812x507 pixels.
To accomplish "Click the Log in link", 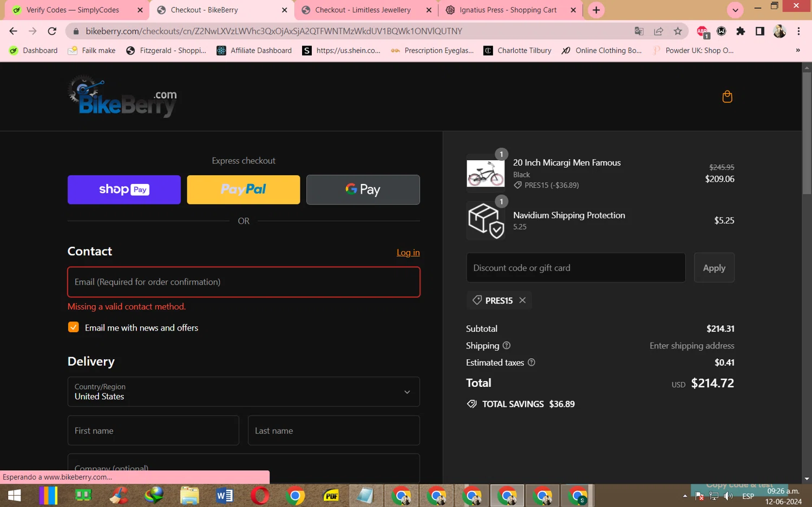I will pyautogui.click(x=408, y=253).
